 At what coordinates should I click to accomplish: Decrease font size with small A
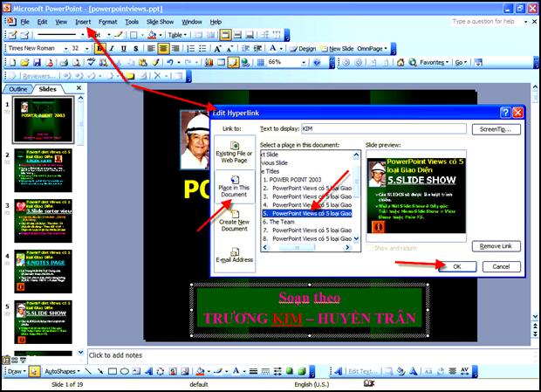pos(229,49)
